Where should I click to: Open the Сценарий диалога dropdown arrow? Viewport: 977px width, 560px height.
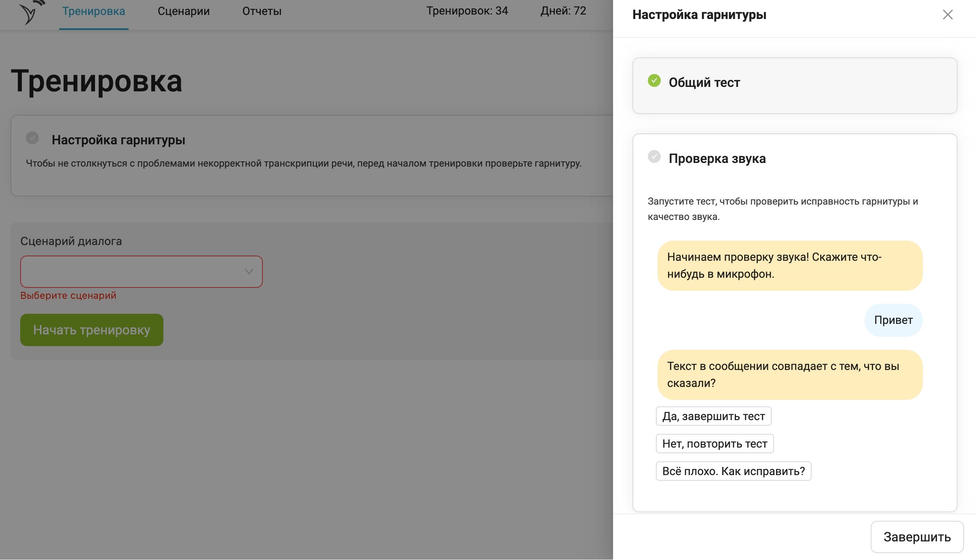(249, 272)
